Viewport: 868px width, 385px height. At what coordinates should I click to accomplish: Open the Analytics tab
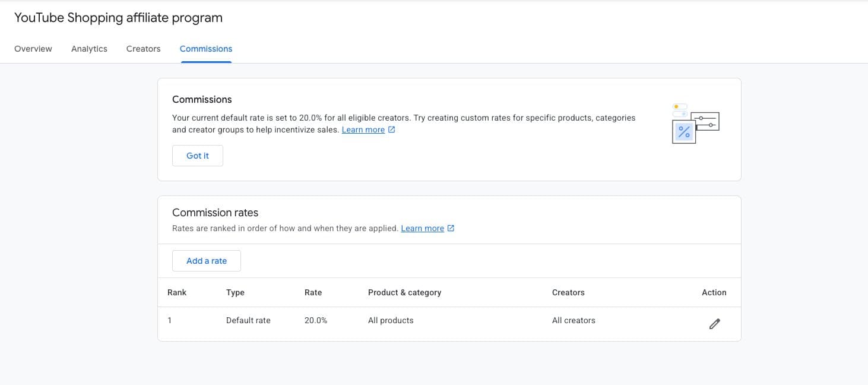coord(89,48)
